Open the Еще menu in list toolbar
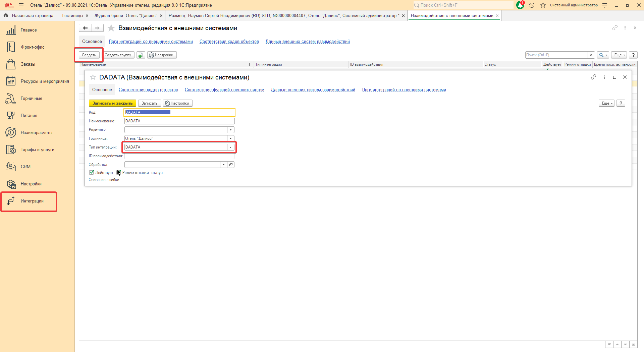This screenshot has height=352, width=644. pyautogui.click(x=619, y=55)
